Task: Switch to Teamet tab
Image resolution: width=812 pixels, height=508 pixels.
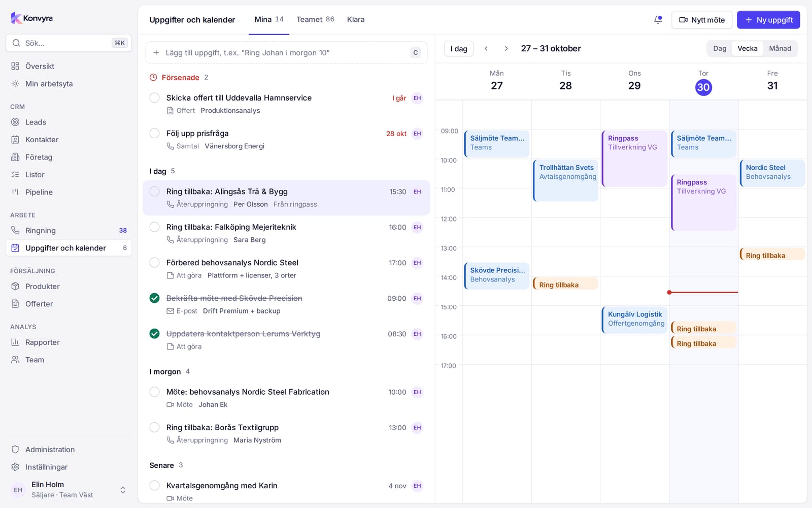Action: tap(315, 19)
